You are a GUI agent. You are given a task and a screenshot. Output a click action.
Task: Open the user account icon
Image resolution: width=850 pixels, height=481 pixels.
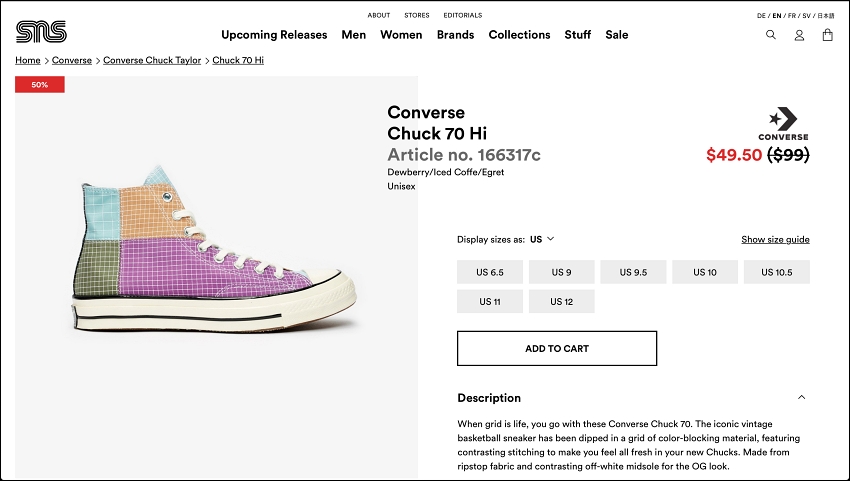click(x=799, y=35)
